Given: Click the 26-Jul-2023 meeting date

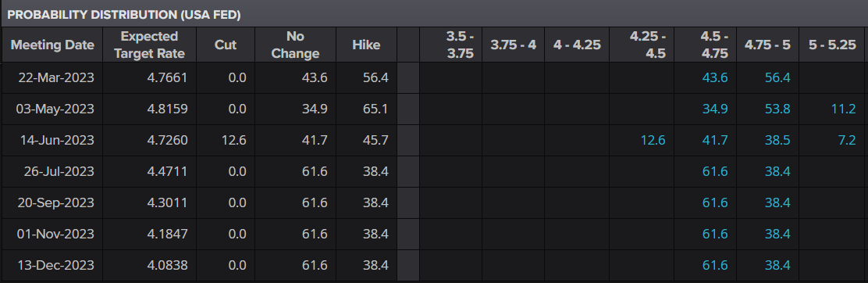Looking at the screenshot, I should point(59,171).
